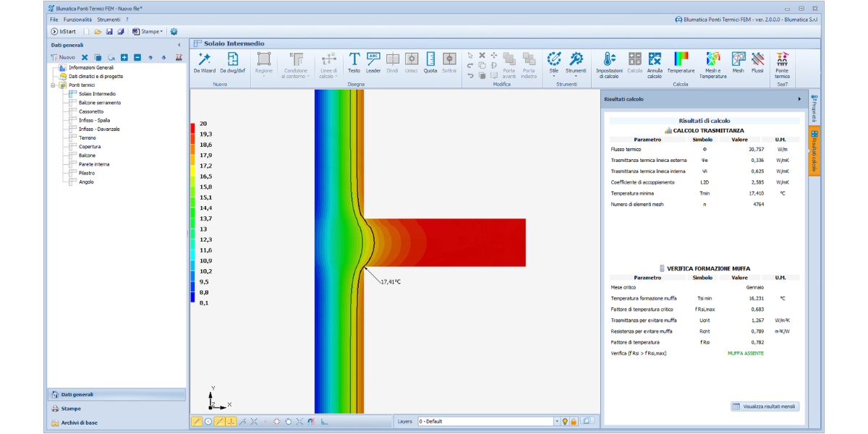Open the Stampe navigation section
Viewport: 868px width, 434px height.
point(116,409)
